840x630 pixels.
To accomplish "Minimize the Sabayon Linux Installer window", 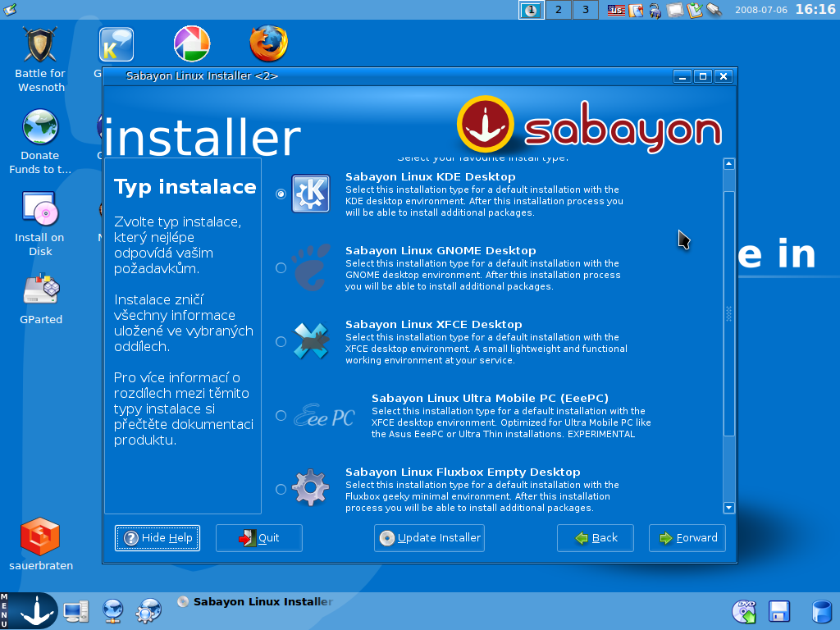I will (x=682, y=76).
